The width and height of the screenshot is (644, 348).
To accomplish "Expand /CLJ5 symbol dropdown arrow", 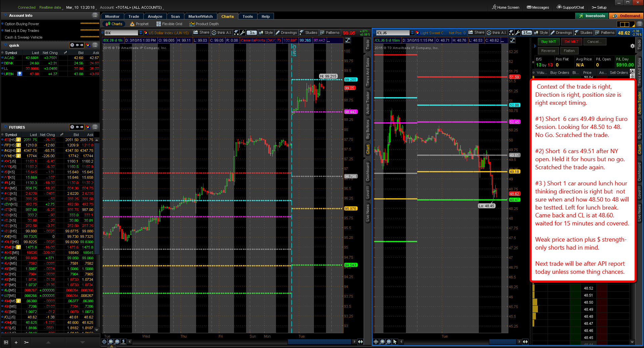I will pyautogui.click(x=412, y=33).
